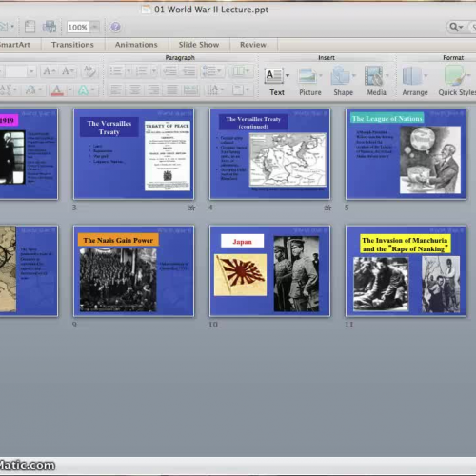Image resolution: width=476 pixels, height=476 pixels.
Task: Switch to the Slide Show tab
Action: click(199, 45)
